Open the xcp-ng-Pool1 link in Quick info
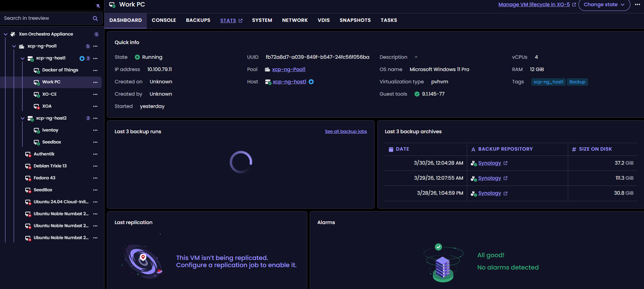This screenshot has width=644, height=289. (x=289, y=69)
